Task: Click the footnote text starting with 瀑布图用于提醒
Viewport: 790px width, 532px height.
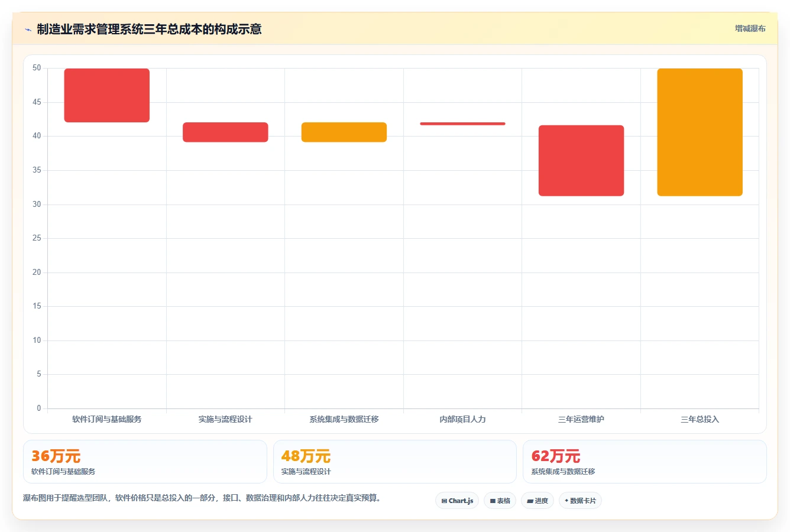Action: point(202,498)
